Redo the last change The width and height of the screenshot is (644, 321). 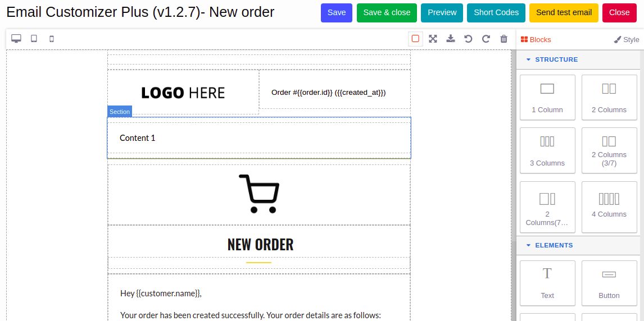pos(486,39)
